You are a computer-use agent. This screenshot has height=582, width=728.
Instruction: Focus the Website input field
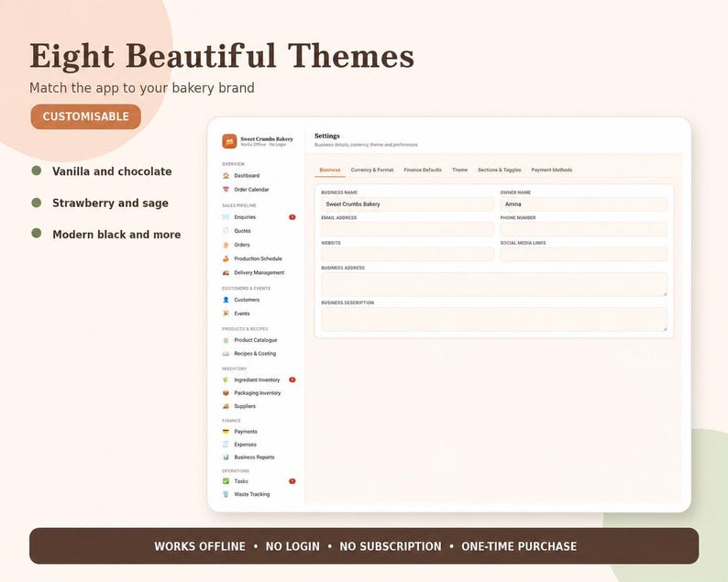click(x=408, y=254)
